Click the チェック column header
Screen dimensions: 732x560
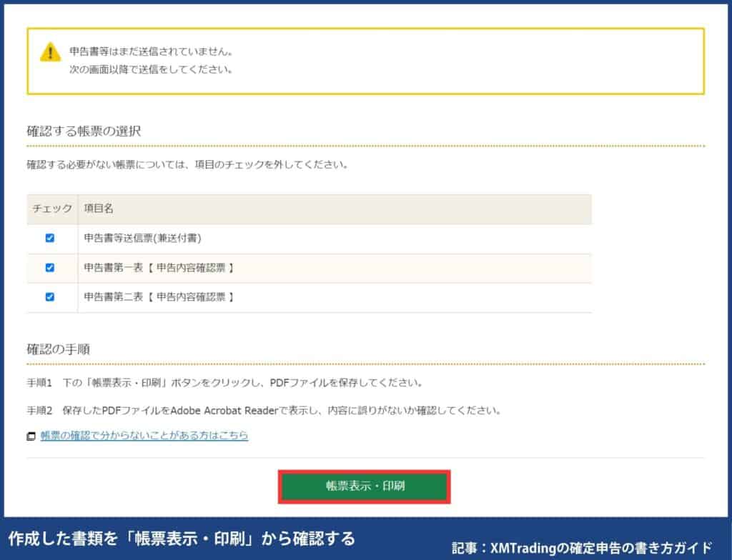[x=51, y=209]
